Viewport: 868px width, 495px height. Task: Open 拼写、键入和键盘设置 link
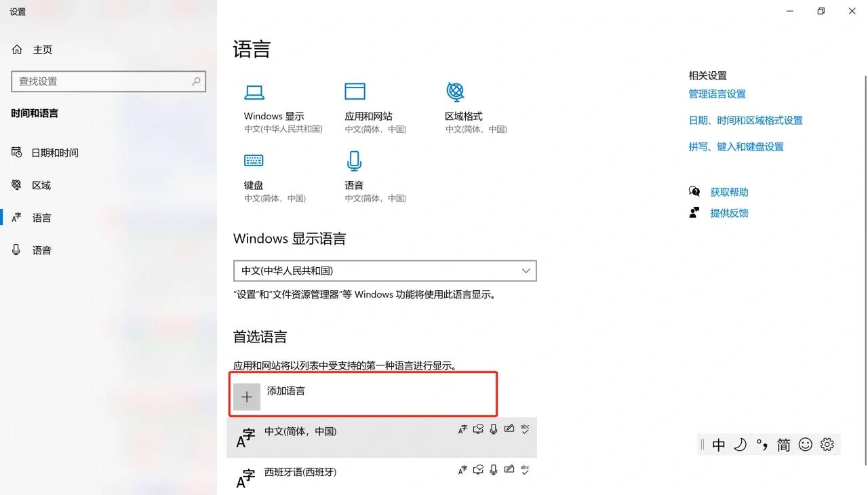(x=736, y=146)
